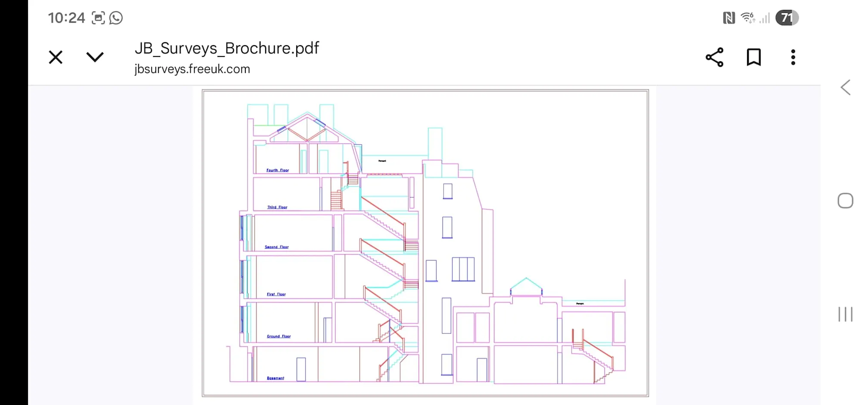The height and width of the screenshot is (405, 868).
Task: Tap the jbsurveys.freeuk.com address
Action: 192,69
